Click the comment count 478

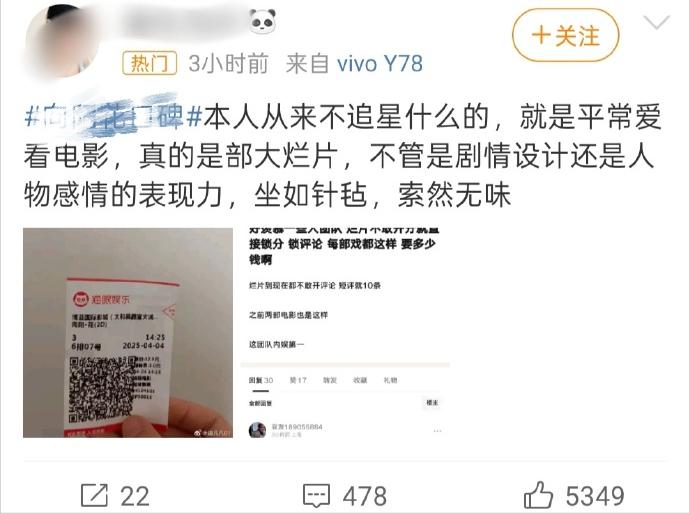(365, 496)
